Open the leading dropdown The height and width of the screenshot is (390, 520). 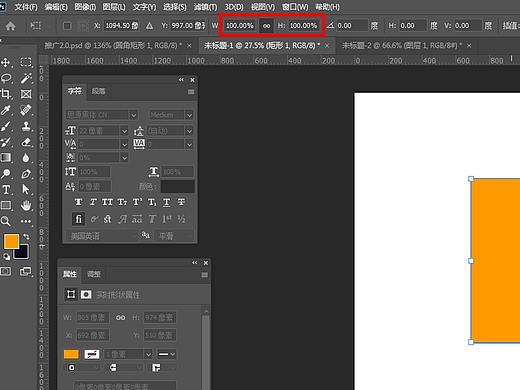coord(189,131)
